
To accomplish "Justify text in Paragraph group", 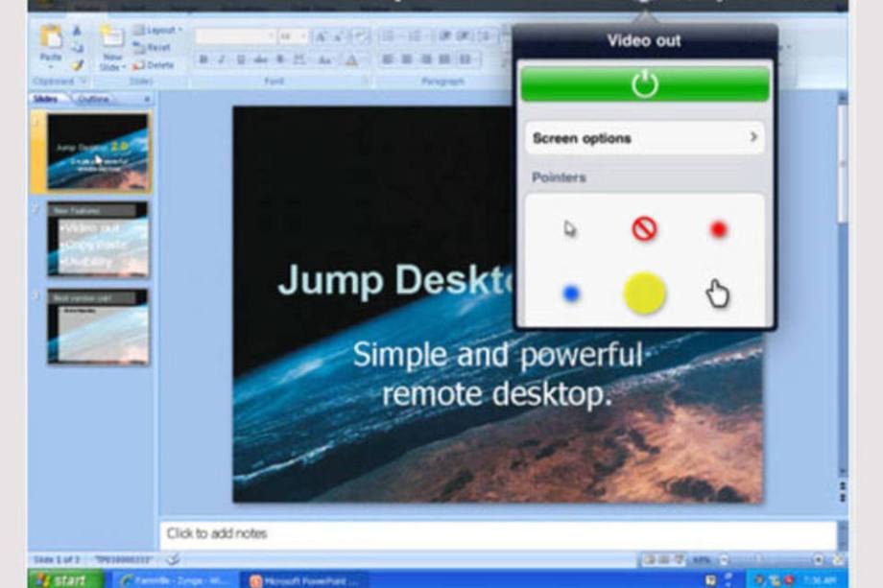I will [x=445, y=59].
